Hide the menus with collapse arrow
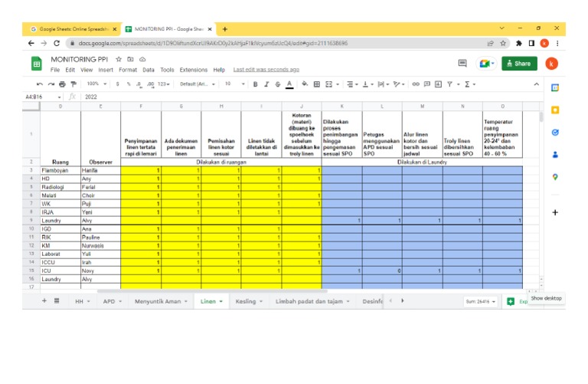The width and height of the screenshot is (588, 384). tap(536, 84)
